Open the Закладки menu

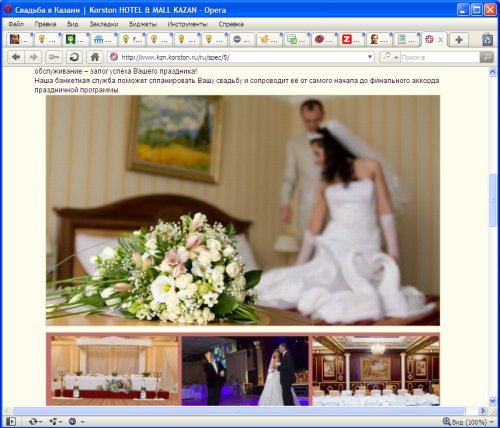pyautogui.click(x=104, y=24)
